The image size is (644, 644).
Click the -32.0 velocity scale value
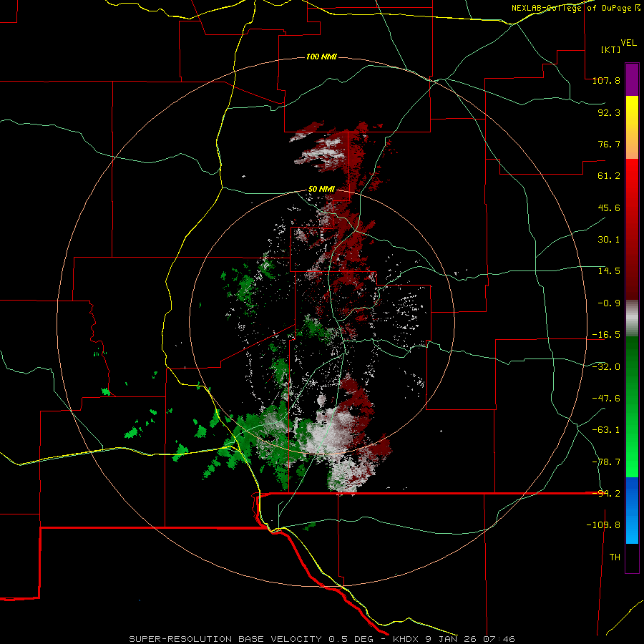click(x=606, y=367)
